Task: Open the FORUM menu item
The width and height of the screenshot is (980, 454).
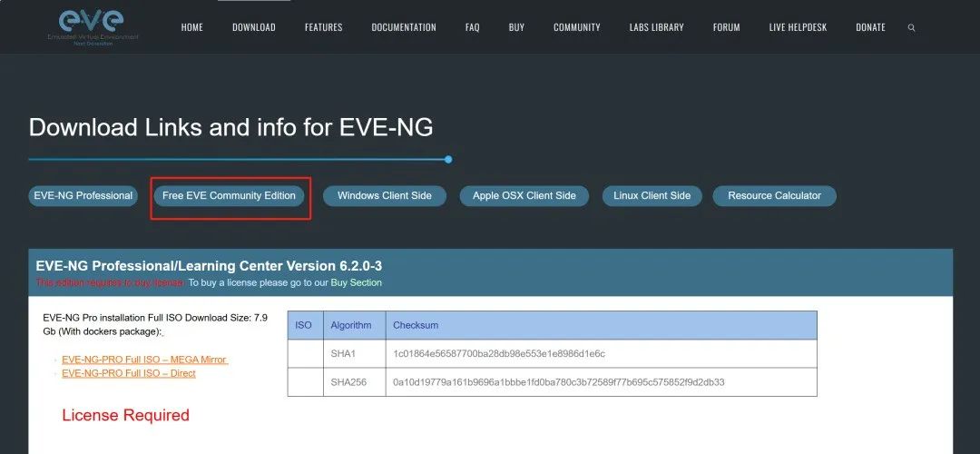Action: coord(726,27)
